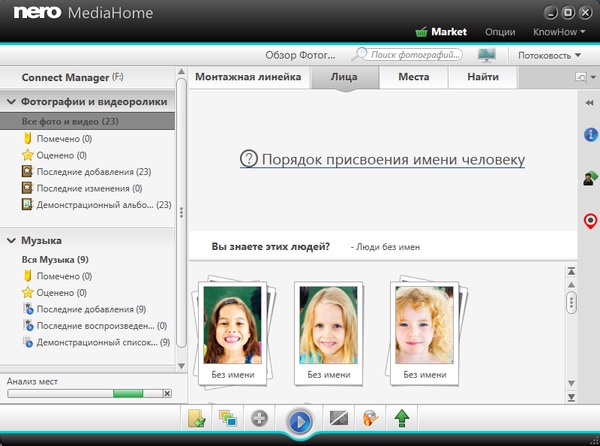This screenshot has width=600, height=446.
Task: Switch to the 'Монтажная линейка' tab
Action: coord(247,77)
